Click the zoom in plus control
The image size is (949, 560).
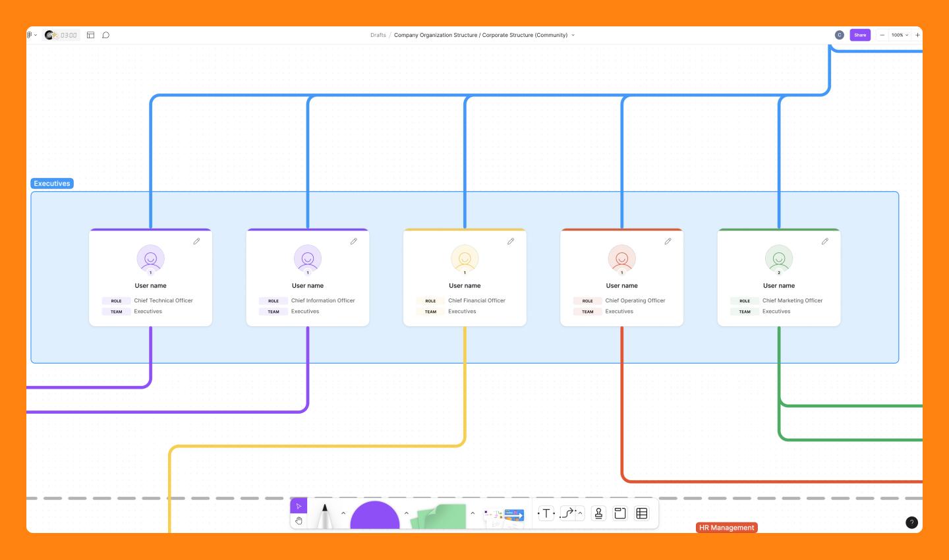tap(918, 34)
